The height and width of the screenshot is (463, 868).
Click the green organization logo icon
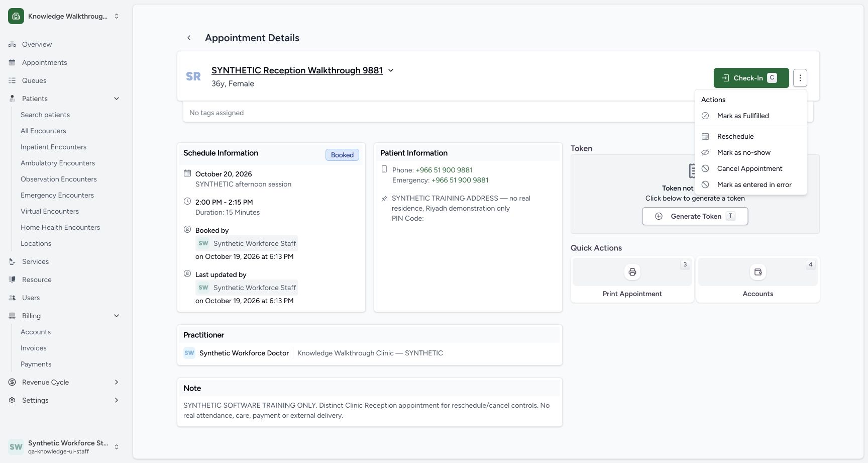(x=16, y=16)
